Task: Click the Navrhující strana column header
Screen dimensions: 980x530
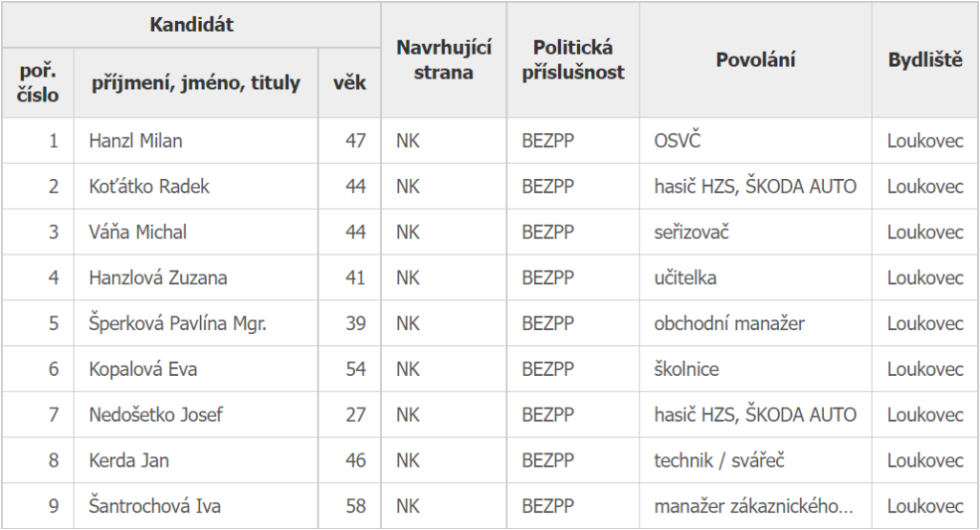Action: [x=443, y=60]
